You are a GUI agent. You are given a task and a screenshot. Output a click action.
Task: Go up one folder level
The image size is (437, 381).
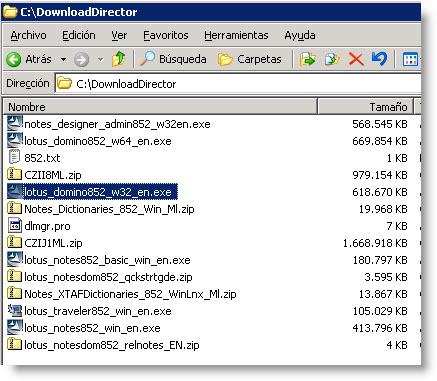tap(119, 59)
